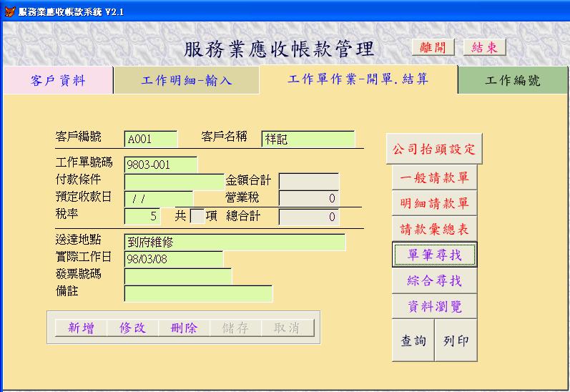Click the empty 付款條件 field
The image size is (570, 392).
click(174, 182)
